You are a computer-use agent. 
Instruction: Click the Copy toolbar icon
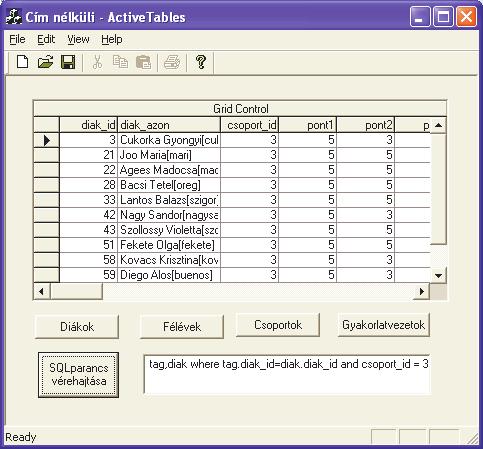(120, 62)
